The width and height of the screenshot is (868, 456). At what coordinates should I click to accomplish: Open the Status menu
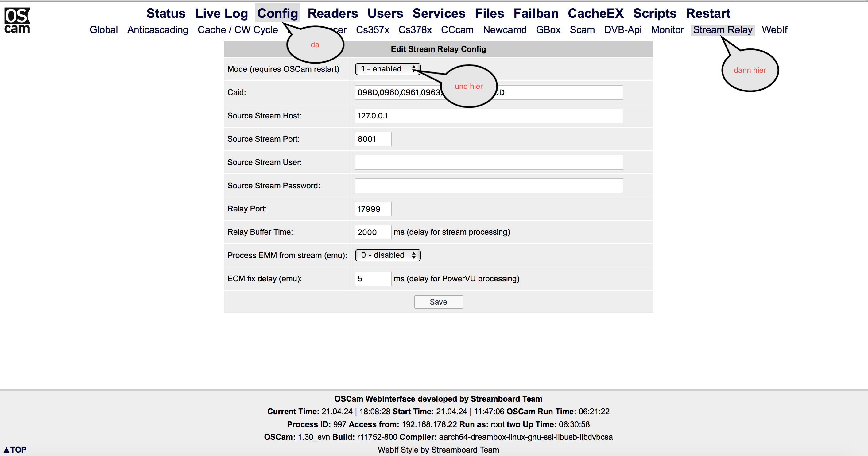(x=166, y=14)
